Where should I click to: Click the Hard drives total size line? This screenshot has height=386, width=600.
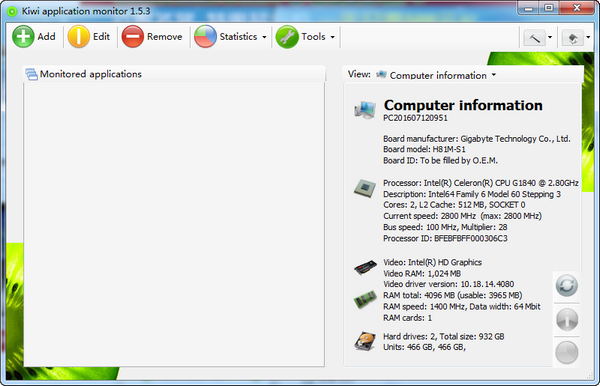(x=444, y=337)
